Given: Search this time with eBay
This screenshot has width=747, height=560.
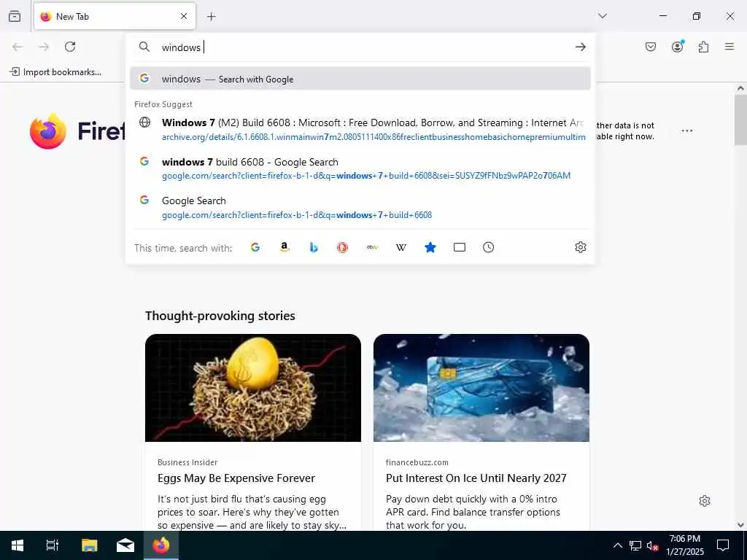Looking at the screenshot, I should [x=372, y=247].
